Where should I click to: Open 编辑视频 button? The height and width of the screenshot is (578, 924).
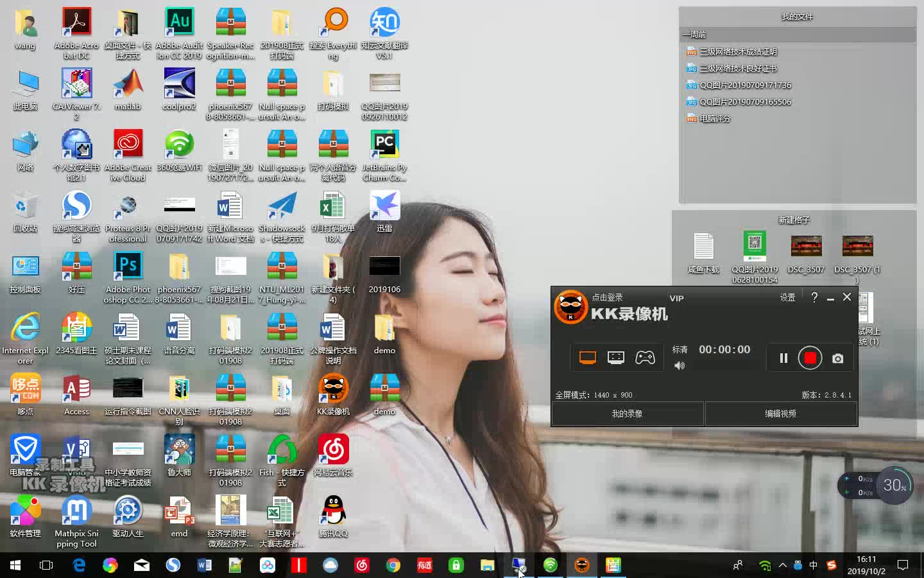[781, 414]
